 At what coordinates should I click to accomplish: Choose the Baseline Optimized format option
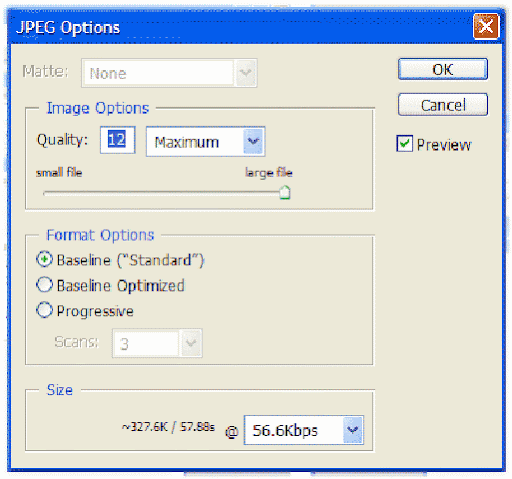pos(44,285)
